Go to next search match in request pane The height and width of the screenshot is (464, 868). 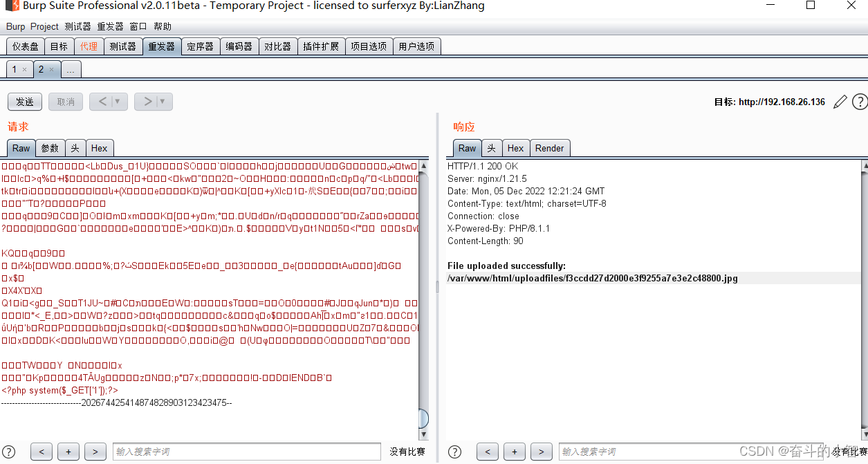click(95, 452)
